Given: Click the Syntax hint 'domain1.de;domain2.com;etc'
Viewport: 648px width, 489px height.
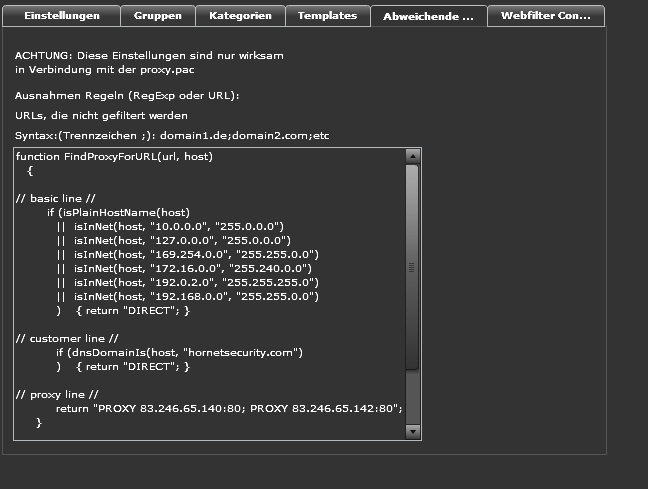Looking at the screenshot, I should click(245, 136).
